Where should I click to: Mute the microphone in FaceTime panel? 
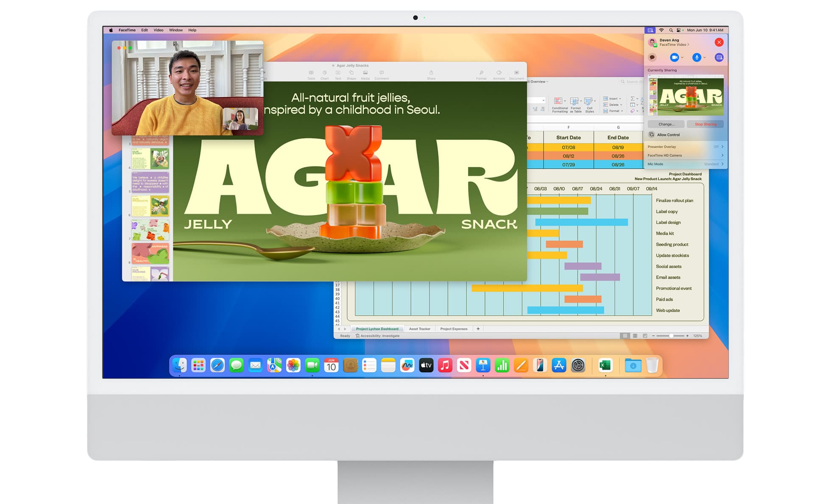click(697, 57)
